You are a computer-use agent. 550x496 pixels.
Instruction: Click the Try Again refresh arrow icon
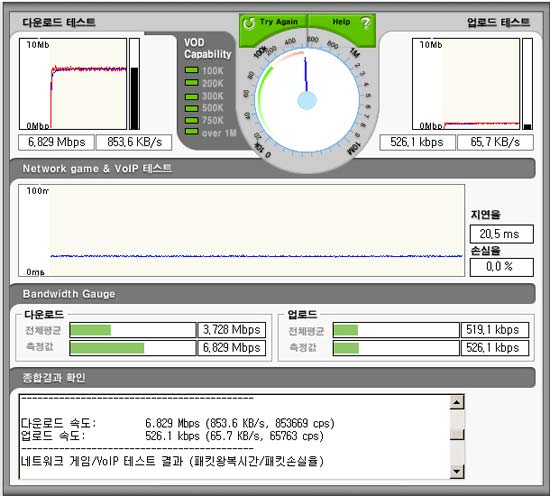[249, 23]
